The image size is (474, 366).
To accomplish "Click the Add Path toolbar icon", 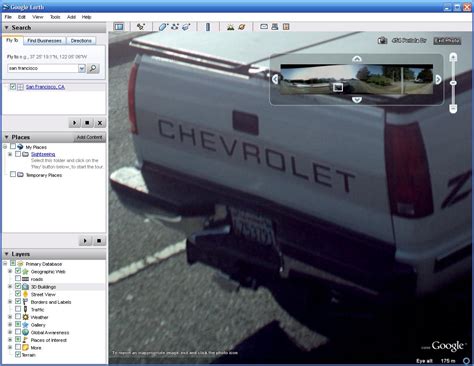I will [x=175, y=27].
